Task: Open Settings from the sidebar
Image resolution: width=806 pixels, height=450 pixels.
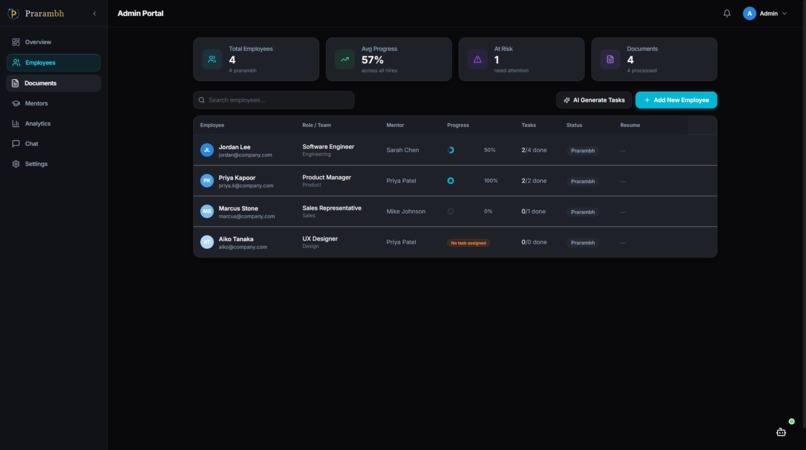Action: [53, 164]
